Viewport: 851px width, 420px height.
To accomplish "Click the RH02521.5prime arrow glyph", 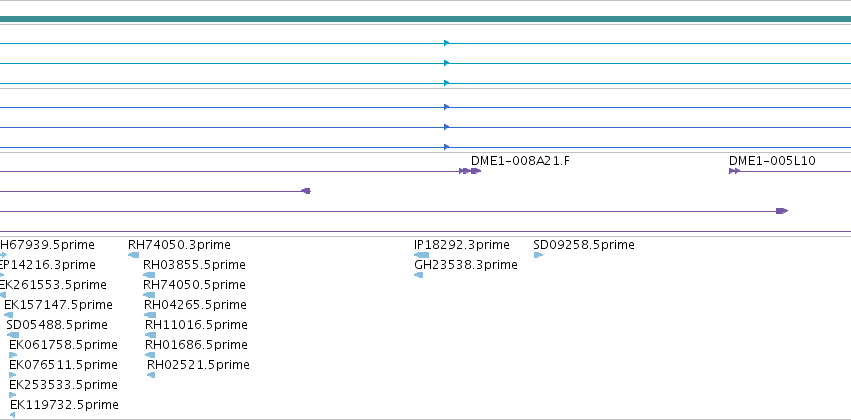I will [151, 375].
